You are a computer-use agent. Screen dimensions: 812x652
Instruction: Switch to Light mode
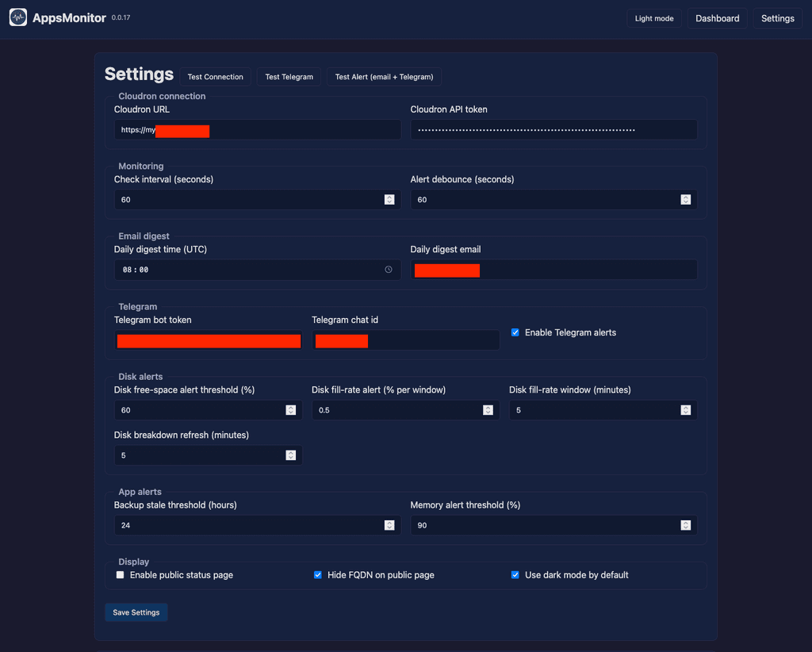tap(654, 18)
